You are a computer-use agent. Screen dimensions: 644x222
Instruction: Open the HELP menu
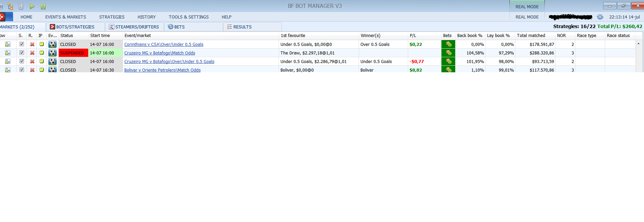click(227, 17)
